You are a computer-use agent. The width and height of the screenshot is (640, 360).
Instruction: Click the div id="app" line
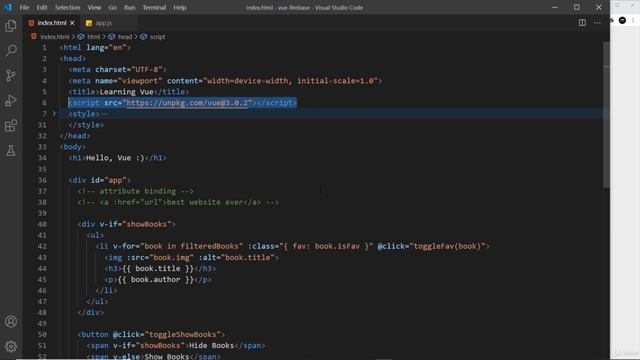coord(100,180)
